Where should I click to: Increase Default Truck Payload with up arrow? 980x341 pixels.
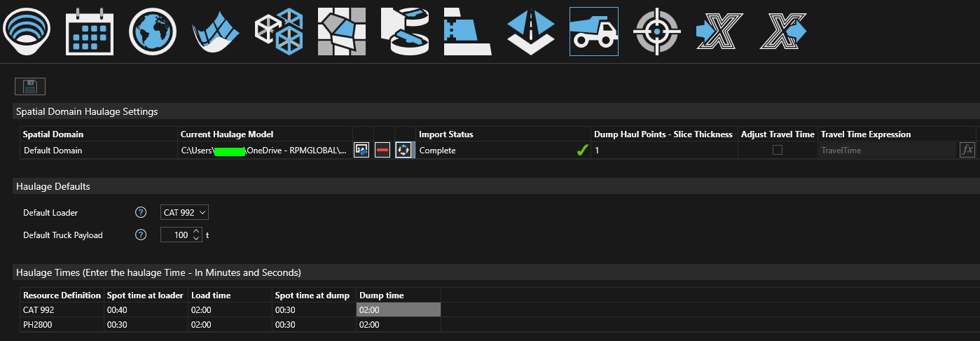[196, 231]
